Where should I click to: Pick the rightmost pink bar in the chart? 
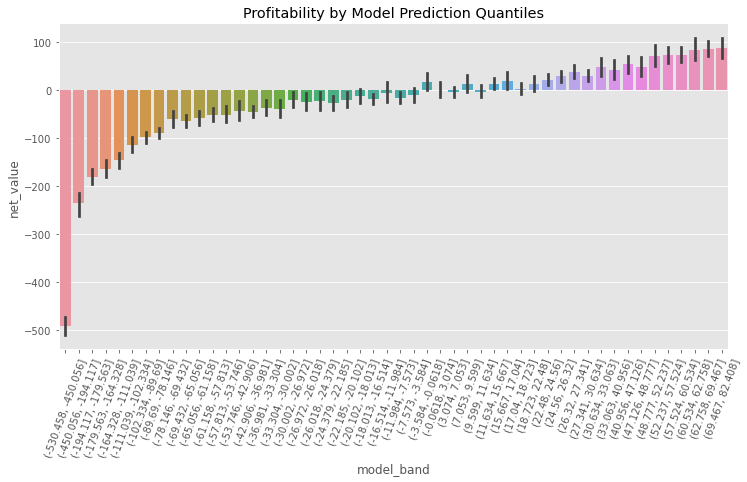[x=721, y=69]
